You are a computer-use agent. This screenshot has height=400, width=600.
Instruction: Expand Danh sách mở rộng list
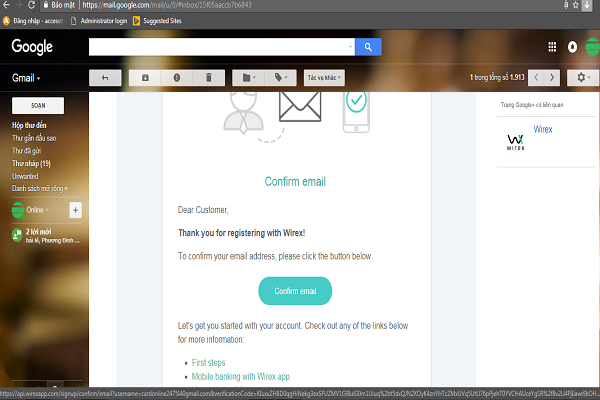pyautogui.click(x=39, y=189)
